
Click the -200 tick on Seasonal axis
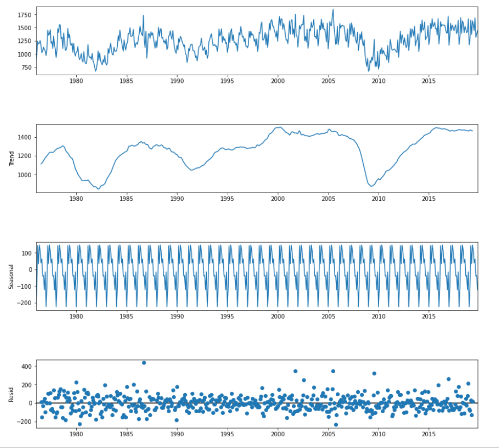[x=24, y=303]
